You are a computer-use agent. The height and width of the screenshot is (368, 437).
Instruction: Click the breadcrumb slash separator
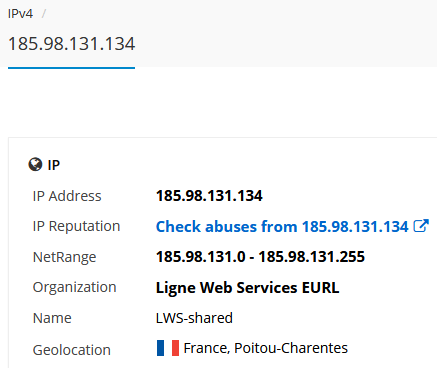(x=44, y=14)
